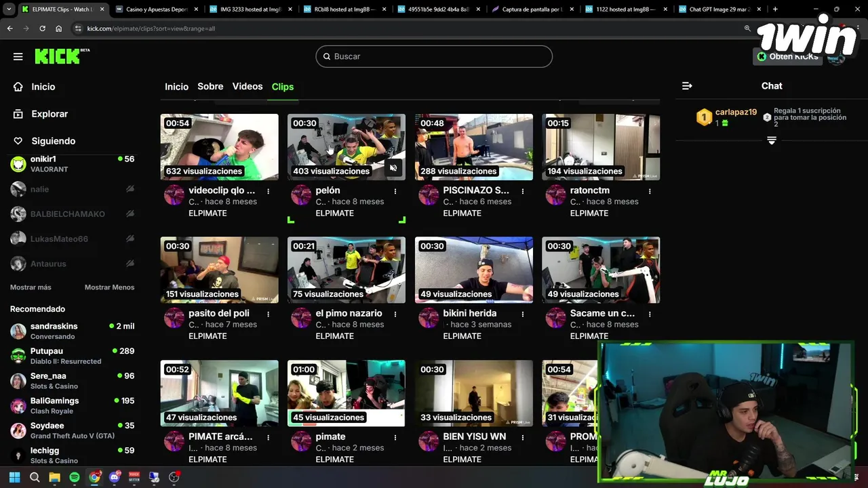This screenshot has height=488, width=868.
Task: Open LukasMateo66 followed channel
Action: (72, 239)
